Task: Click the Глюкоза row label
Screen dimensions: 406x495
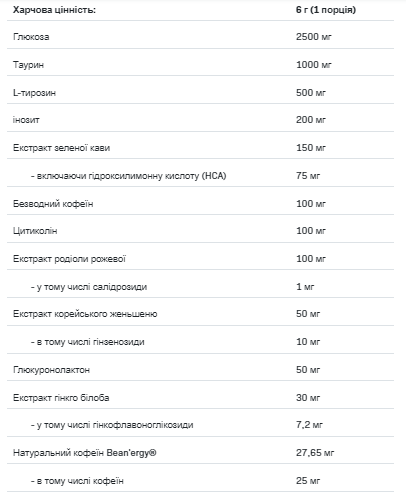Action: point(31,37)
